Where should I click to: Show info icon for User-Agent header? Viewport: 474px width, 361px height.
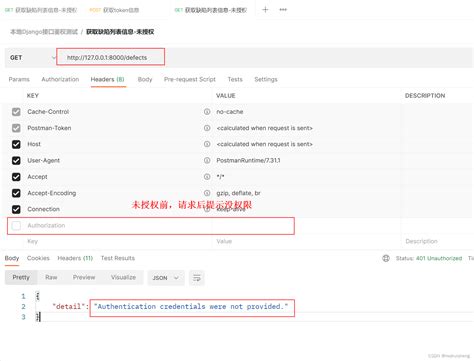click(207, 160)
